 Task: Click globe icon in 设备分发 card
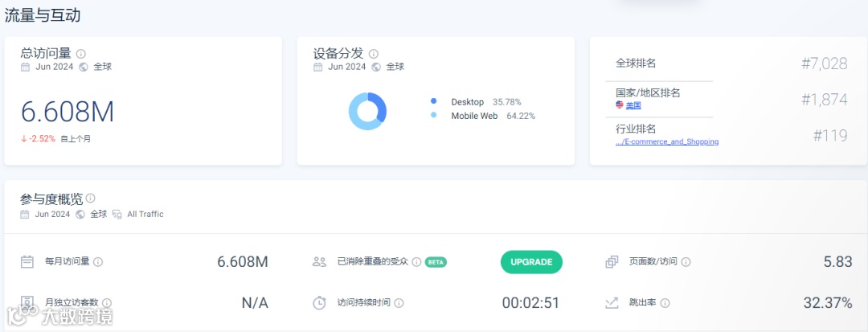[376, 67]
